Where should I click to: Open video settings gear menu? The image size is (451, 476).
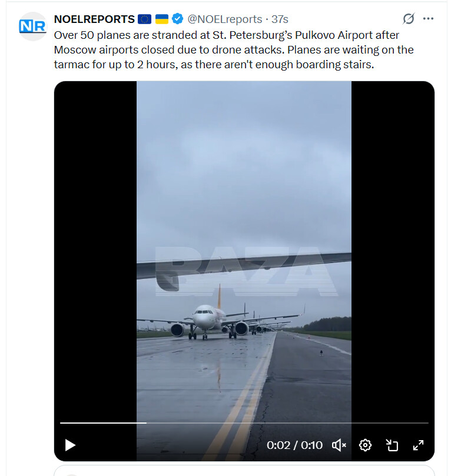pyautogui.click(x=365, y=445)
